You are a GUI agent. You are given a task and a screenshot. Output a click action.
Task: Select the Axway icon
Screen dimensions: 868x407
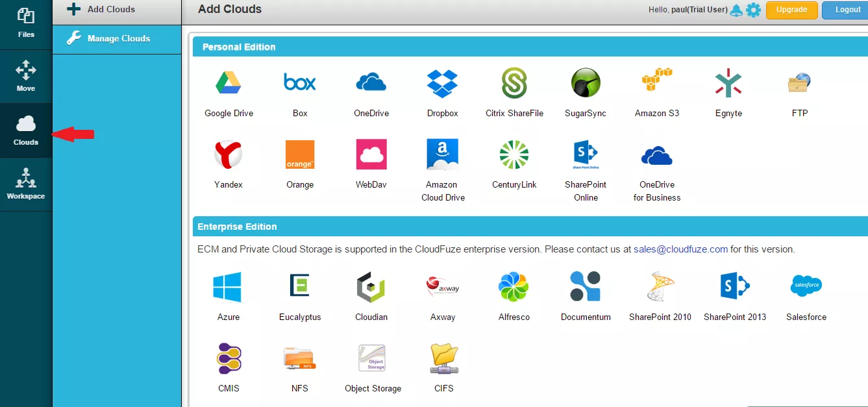(443, 286)
